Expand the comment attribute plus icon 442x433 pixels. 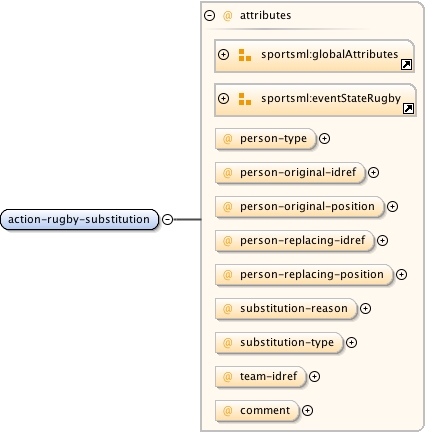[307, 410]
